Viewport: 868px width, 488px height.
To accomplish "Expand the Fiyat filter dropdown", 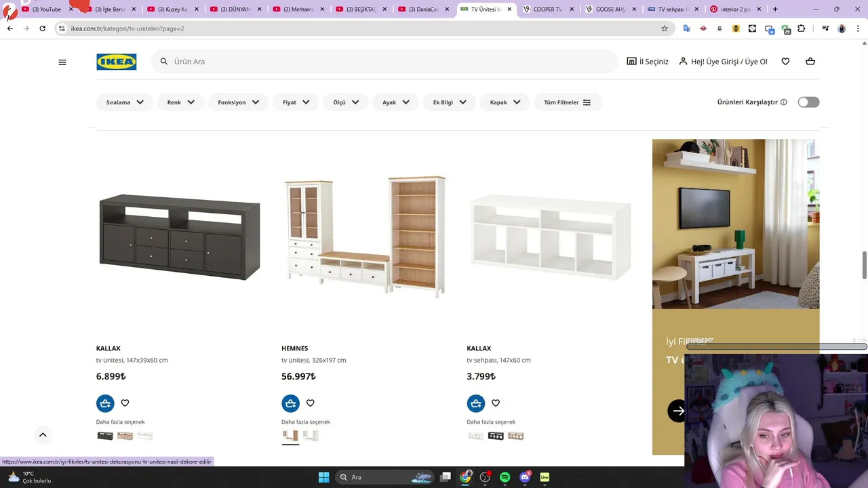I will pos(296,102).
